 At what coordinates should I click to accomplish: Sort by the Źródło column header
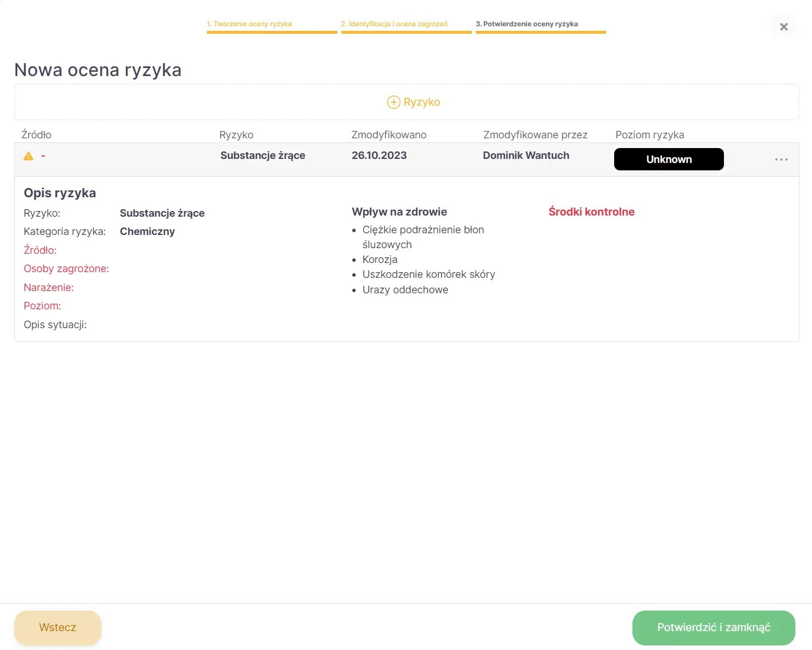pos(37,135)
